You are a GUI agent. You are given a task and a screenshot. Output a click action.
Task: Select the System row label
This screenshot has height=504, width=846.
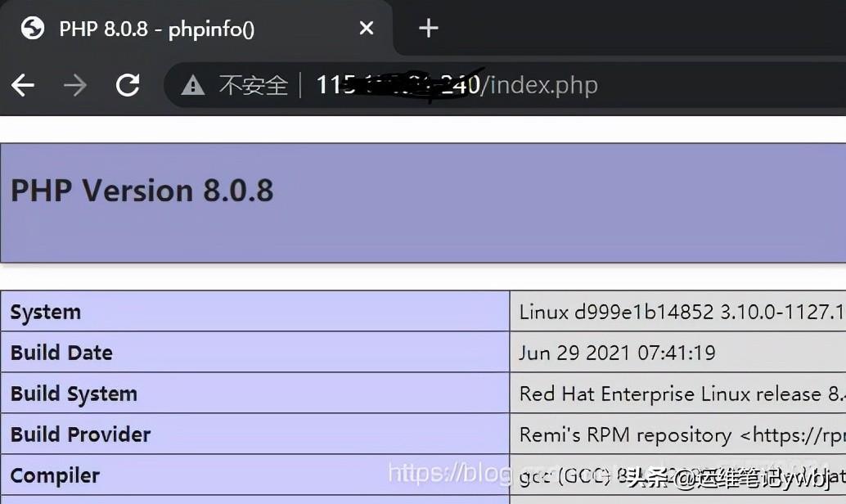click(46, 313)
